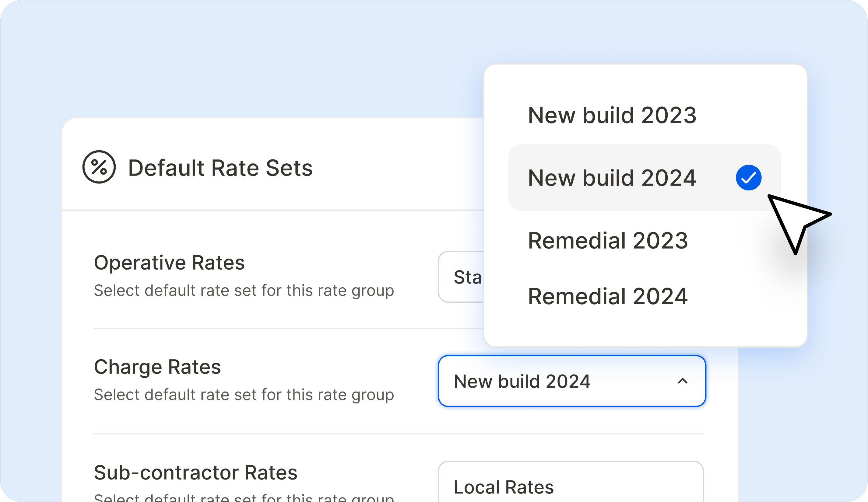Open the Sub-contractor Rates Local Rates dropdown
The width and height of the screenshot is (868, 502).
pos(571,482)
